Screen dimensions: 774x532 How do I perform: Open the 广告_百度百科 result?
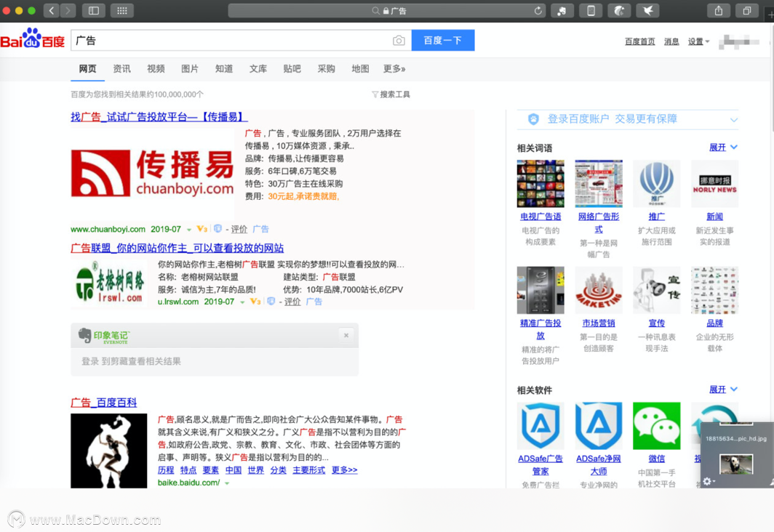coord(103,403)
